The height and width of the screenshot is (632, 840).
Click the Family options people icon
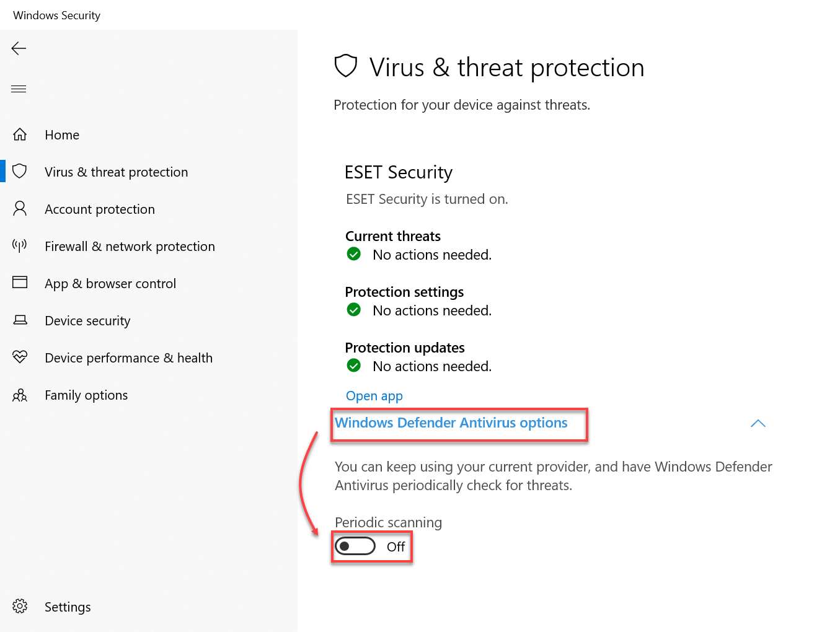pyautogui.click(x=20, y=395)
